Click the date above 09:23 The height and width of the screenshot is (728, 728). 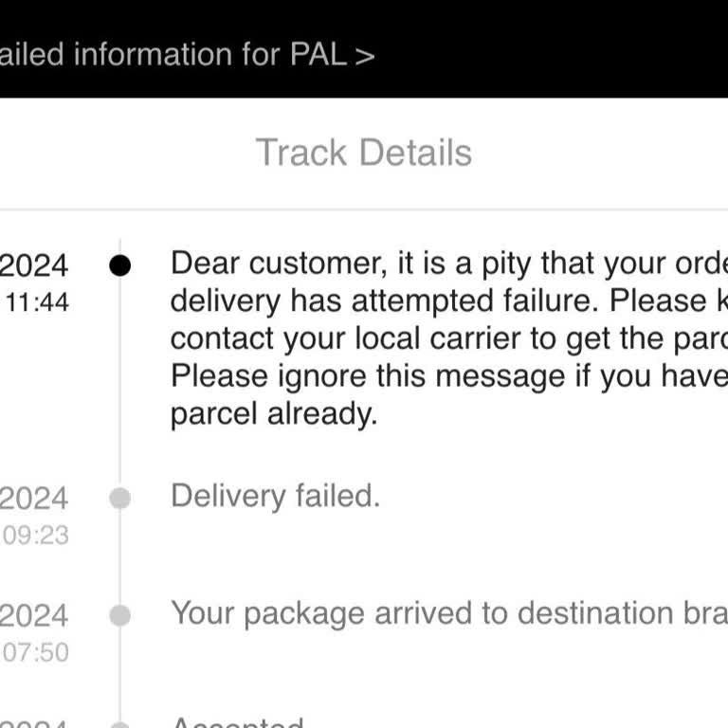(34, 499)
